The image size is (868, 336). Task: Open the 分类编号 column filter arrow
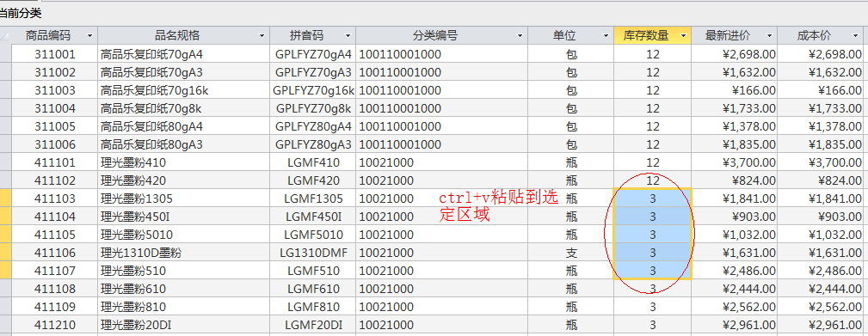[520, 36]
